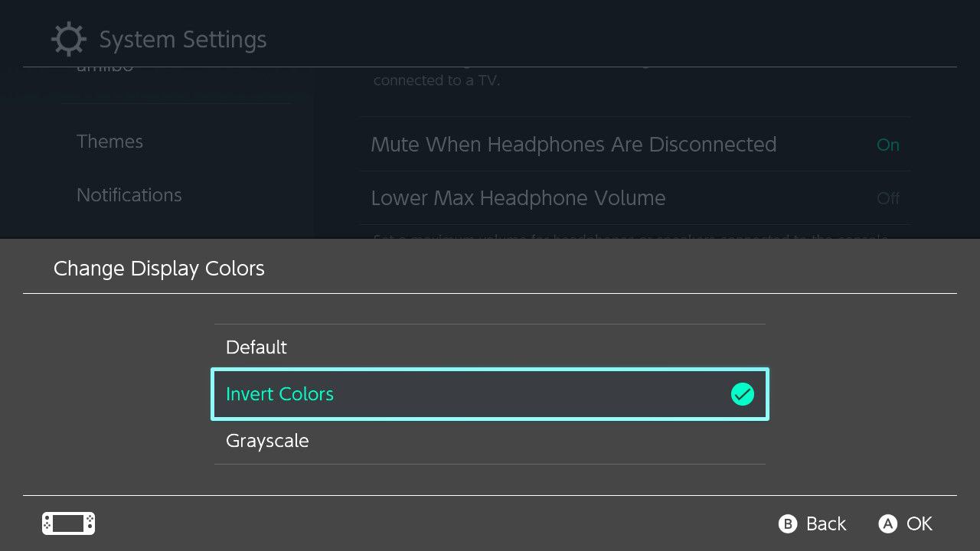Select the Invert Colors option

coord(279,394)
